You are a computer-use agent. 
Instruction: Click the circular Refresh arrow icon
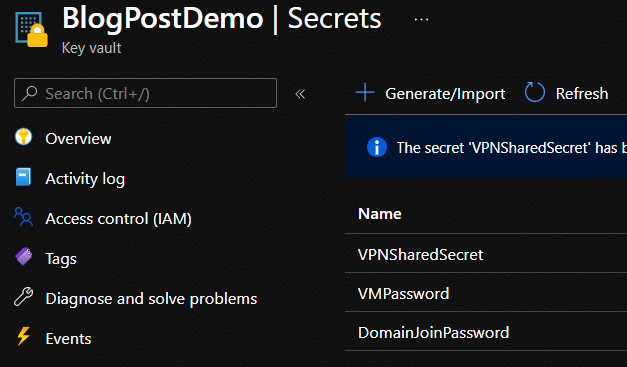click(x=535, y=92)
